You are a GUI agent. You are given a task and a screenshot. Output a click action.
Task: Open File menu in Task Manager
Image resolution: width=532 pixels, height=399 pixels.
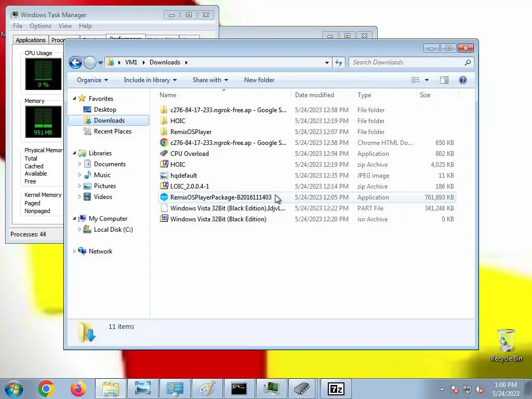coord(18,26)
